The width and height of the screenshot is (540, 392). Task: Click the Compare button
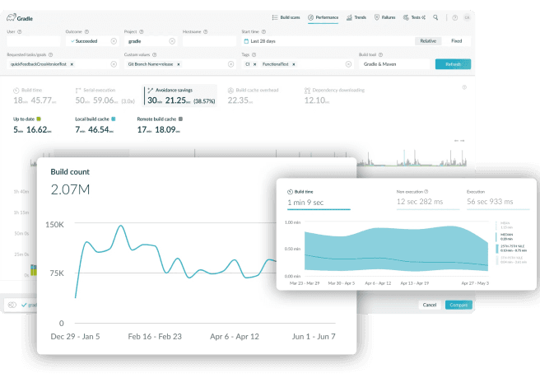click(x=458, y=305)
